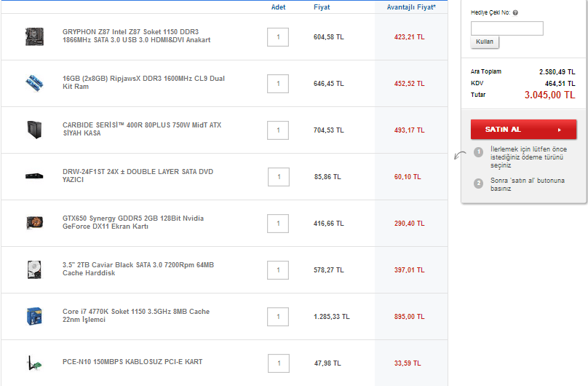Click the 60,10 TL discounted price
Viewport: 588px width, 386px height.
point(408,177)
